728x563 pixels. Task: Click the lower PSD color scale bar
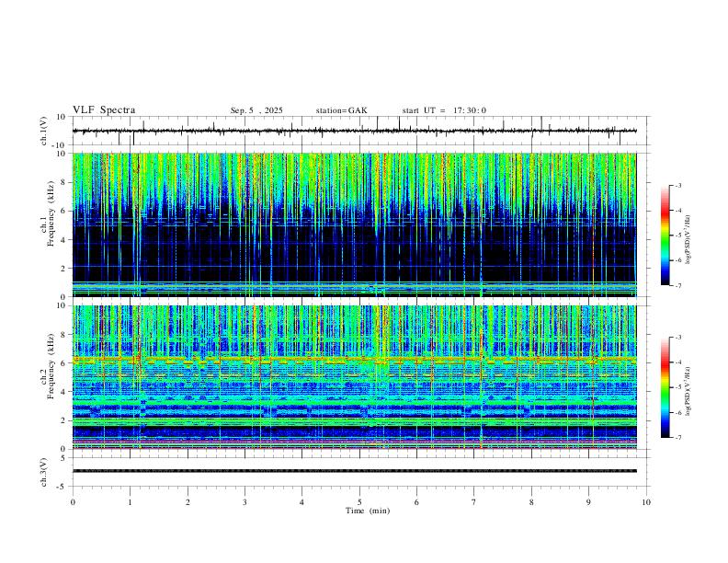tap(665, 387)
